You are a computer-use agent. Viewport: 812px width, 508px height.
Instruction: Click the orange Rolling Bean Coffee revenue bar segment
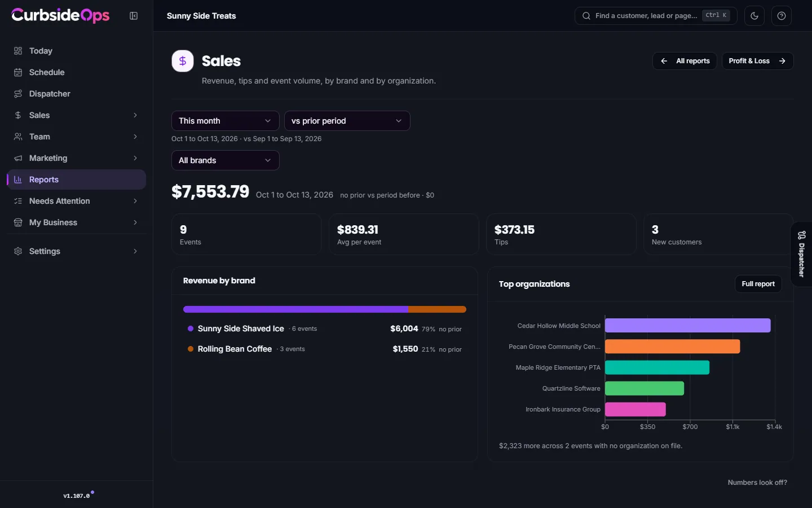pos(437,309)
